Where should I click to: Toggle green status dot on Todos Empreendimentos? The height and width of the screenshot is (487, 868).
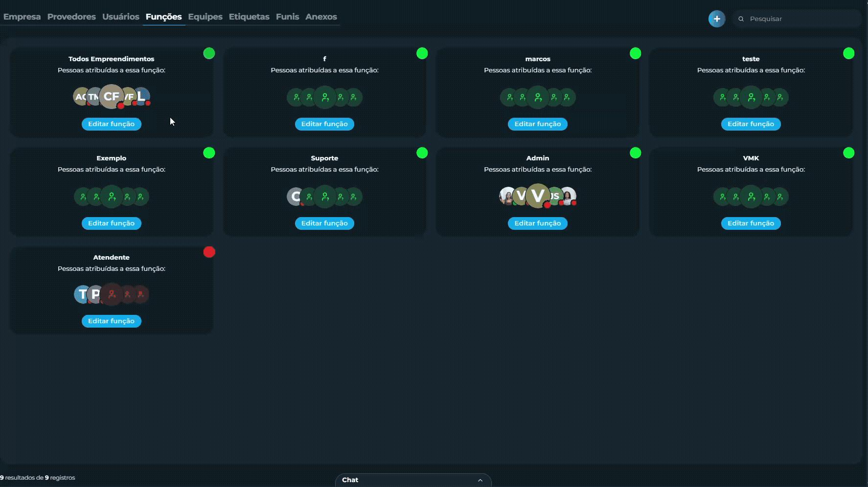click(x=209, y=53)
